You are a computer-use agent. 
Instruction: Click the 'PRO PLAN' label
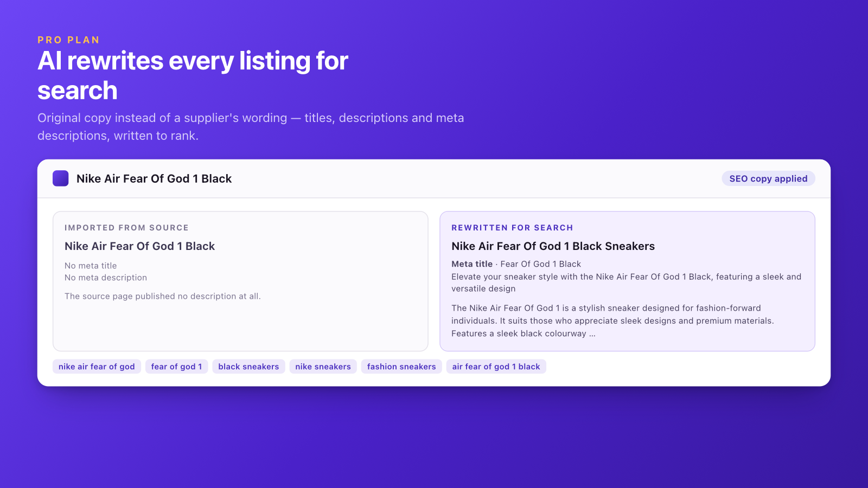[x=68, y=40]
